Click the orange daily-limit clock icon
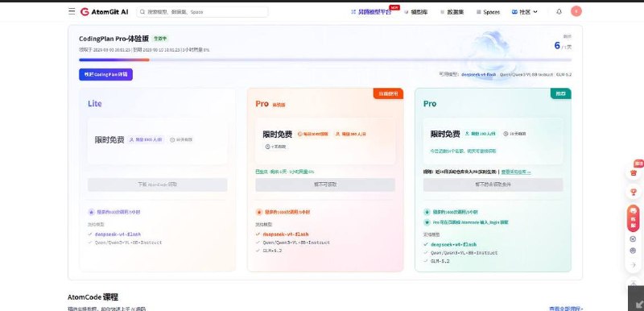The height and width of the screenshot is (311, 644). point(299,134)
